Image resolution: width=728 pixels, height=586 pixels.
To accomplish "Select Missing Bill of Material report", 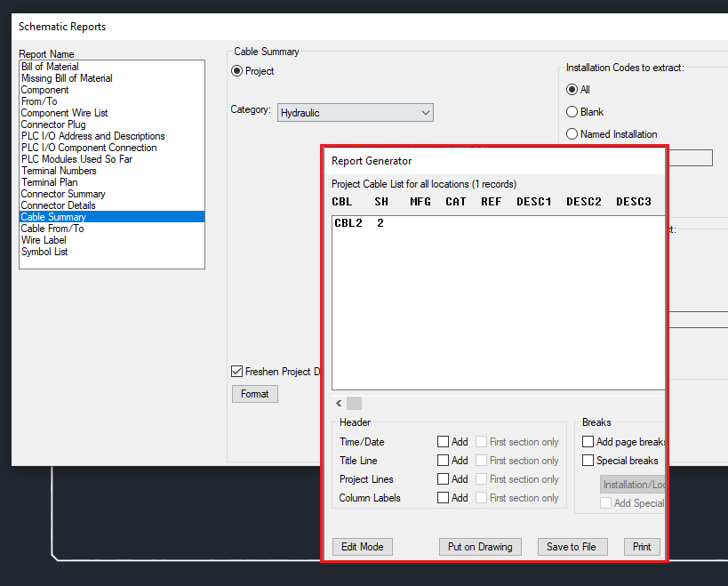I will click(x=112, y=78).
